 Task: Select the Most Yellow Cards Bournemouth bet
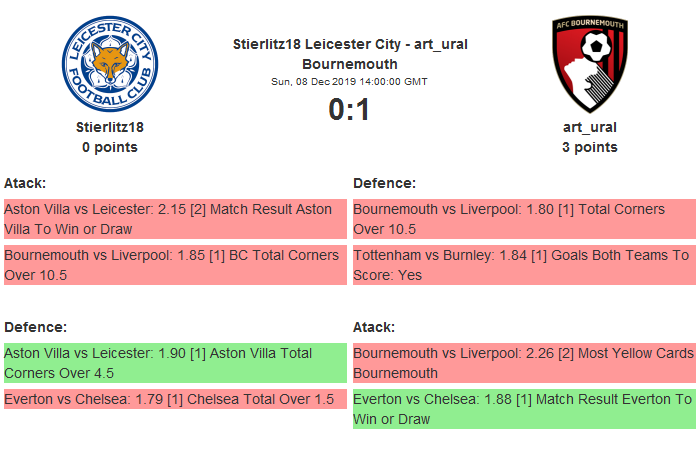[x=523, y=363]
